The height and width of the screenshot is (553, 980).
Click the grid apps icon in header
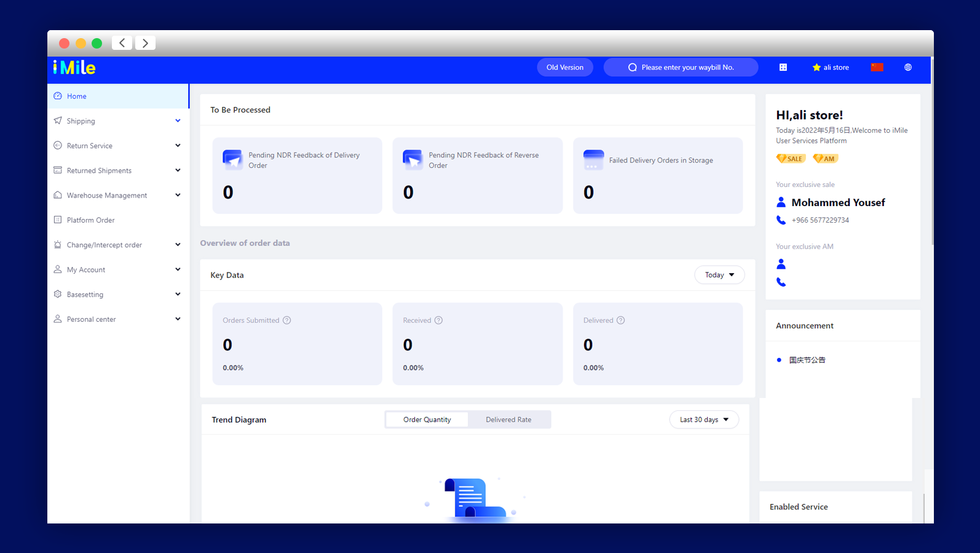tap(783, 68)
